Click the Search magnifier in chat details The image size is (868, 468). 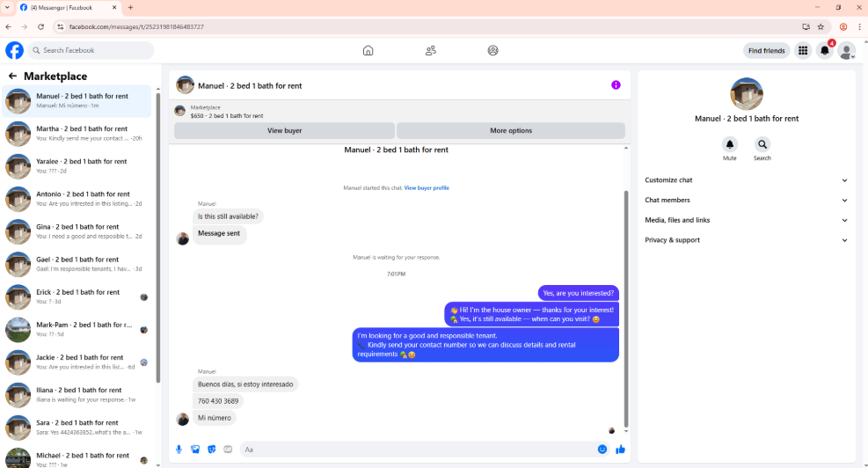[762, 144]
